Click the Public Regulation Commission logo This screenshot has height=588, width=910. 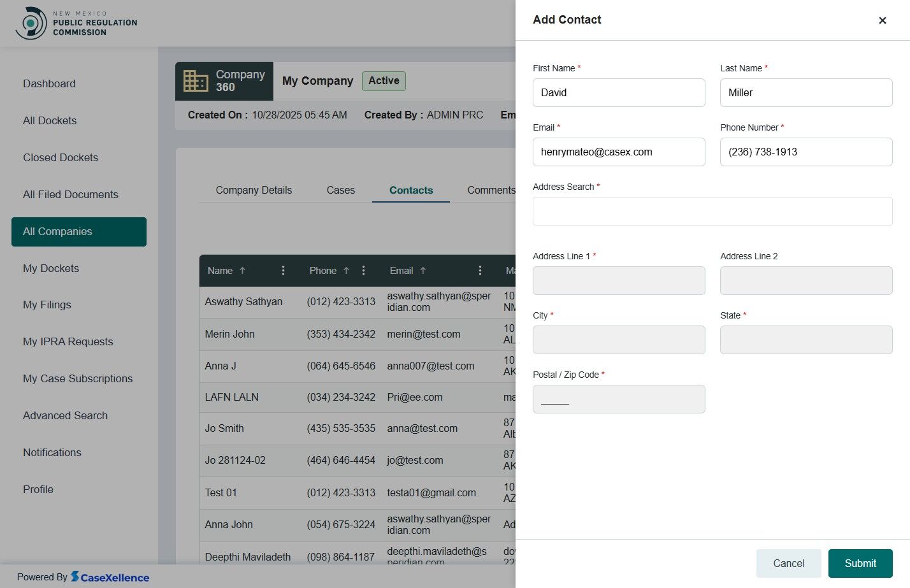(x=76, y=23)
